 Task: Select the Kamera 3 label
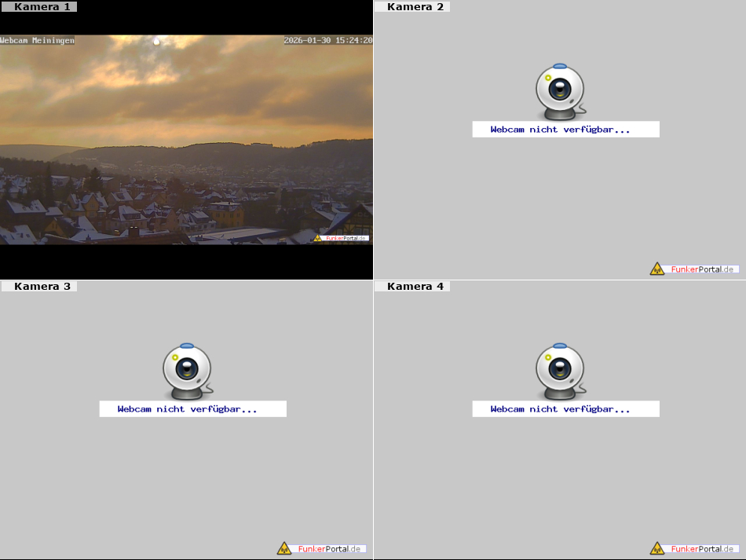click(42, 287)
